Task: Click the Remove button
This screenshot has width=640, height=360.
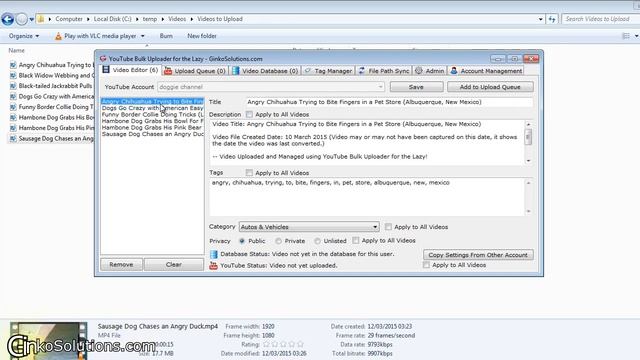Action: pyautogui.click(x=121, y=264)
